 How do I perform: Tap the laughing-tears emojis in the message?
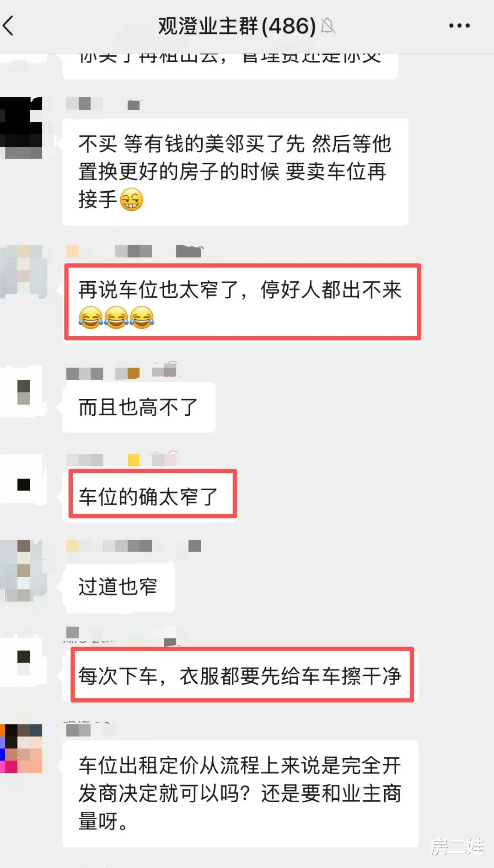pos(116,317)
